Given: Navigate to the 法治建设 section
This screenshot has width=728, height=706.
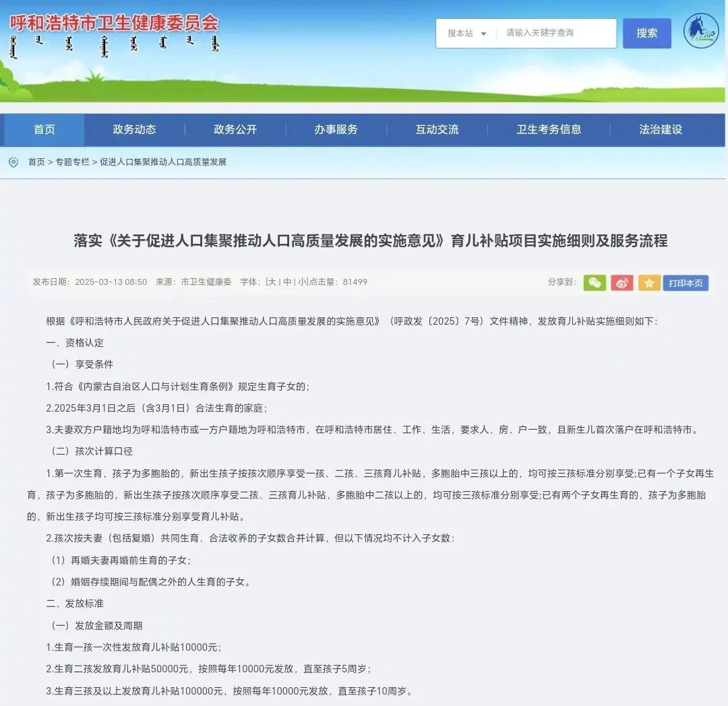Looking at the screenshot, I should 661,129.
